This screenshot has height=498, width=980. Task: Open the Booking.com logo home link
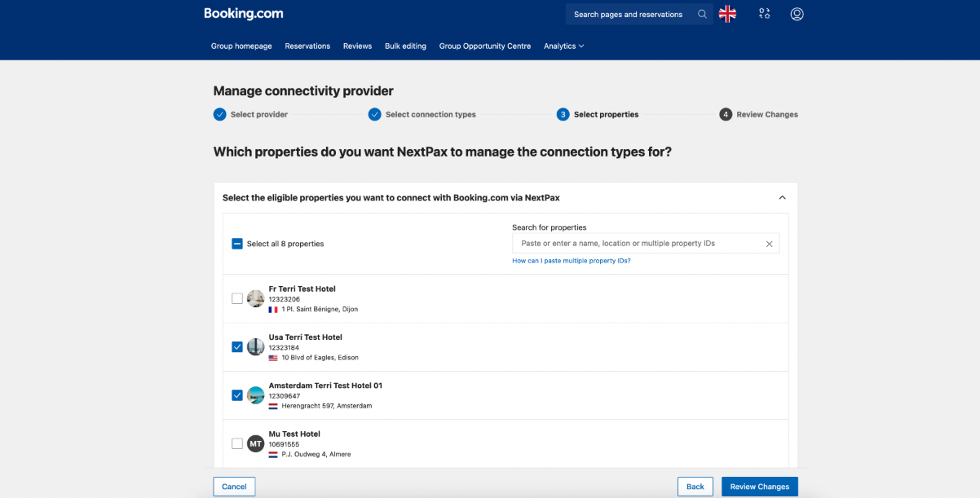point(243,14)
